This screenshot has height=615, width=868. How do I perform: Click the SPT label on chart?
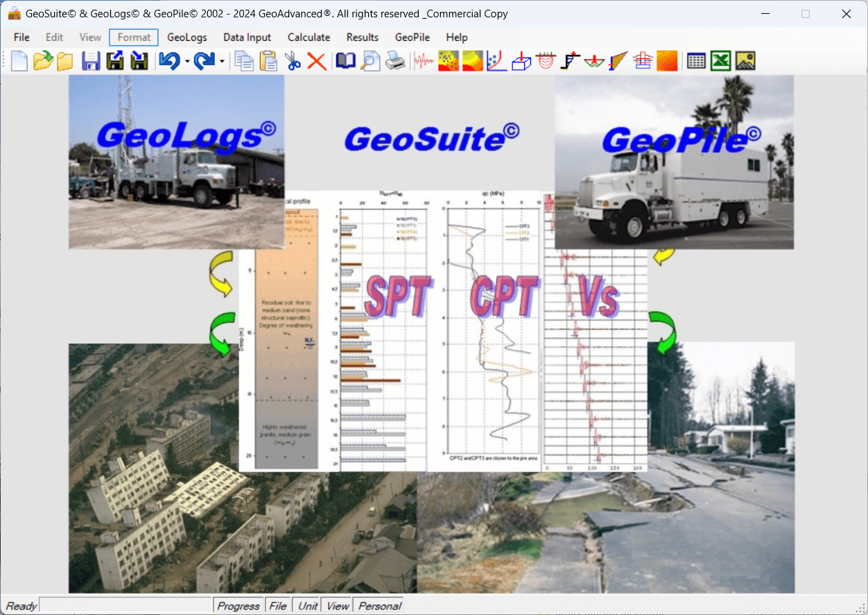coord(398,296)
